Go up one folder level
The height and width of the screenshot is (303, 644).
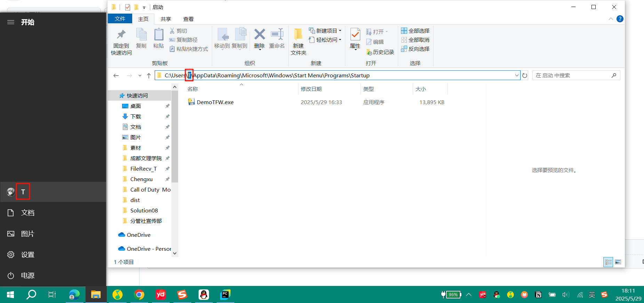[149, 75]
